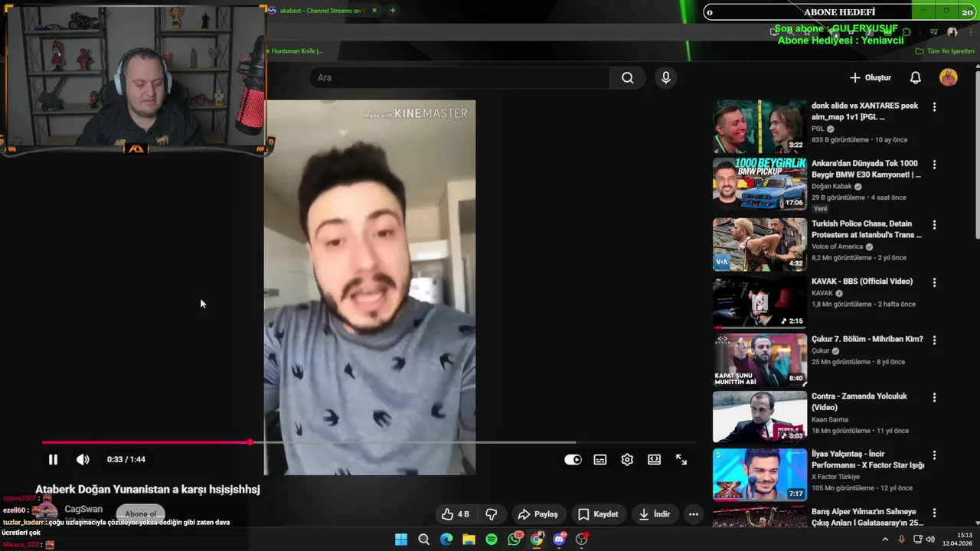Open 'Turkish Police Chase' video thumbnail
This screenshot has width=980, height=551.
click(759, 244)
